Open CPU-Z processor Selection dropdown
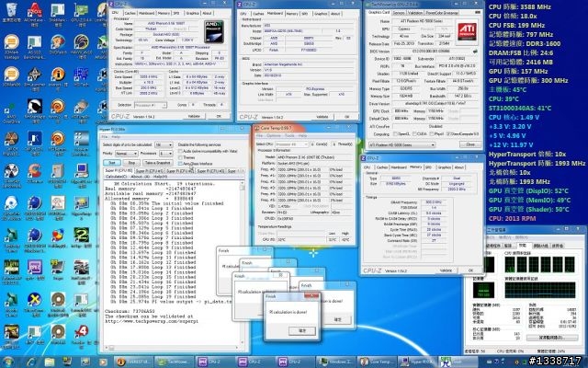Viewport: 588px width, 368px height. click(150, 105)
